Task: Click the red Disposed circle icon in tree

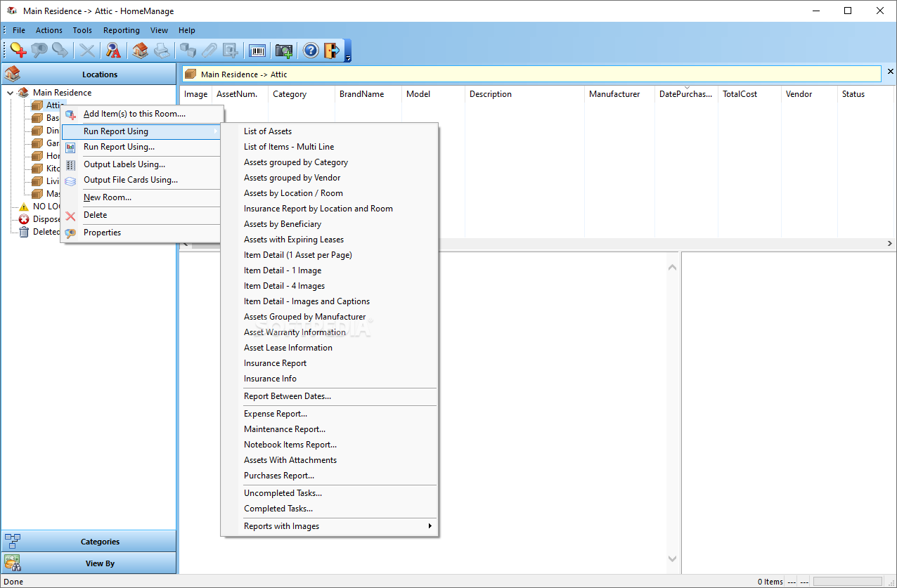Action: (x=24, y=219)
